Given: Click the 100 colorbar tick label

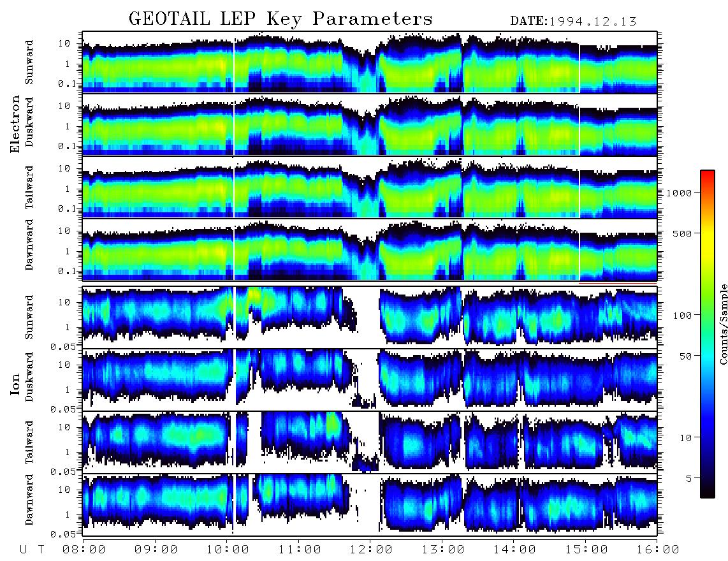Looking at the screenshot, I should (683, 316).
